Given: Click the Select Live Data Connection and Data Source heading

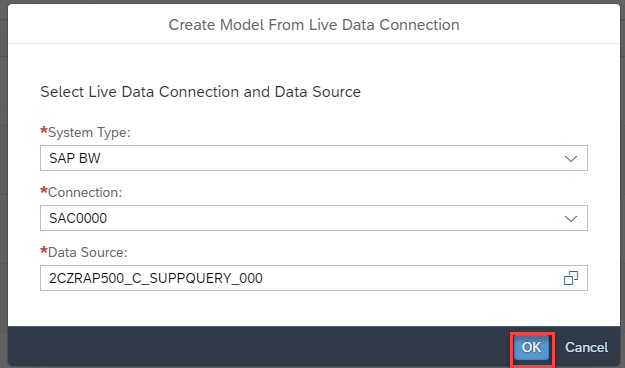Looking at the screenshot, I should coord(200,92).
